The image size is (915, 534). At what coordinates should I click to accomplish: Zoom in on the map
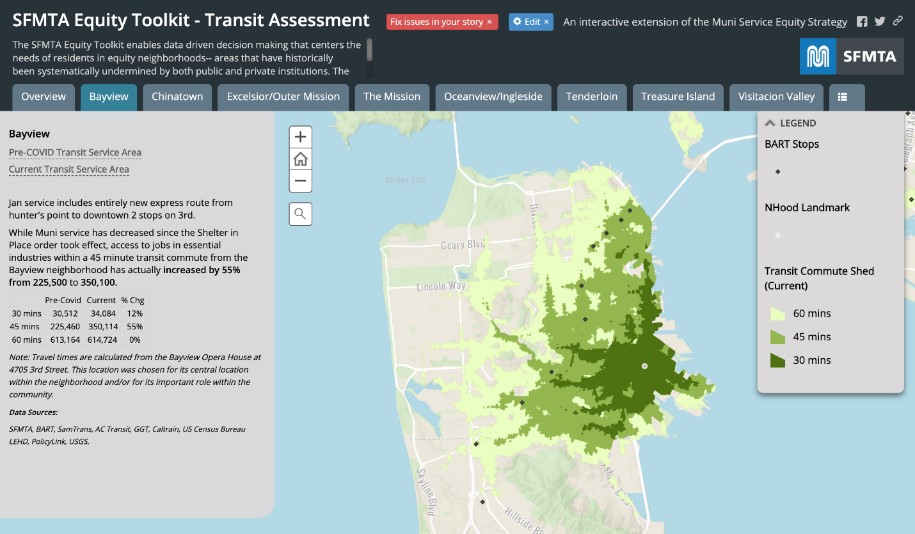(x=301, y=137)
